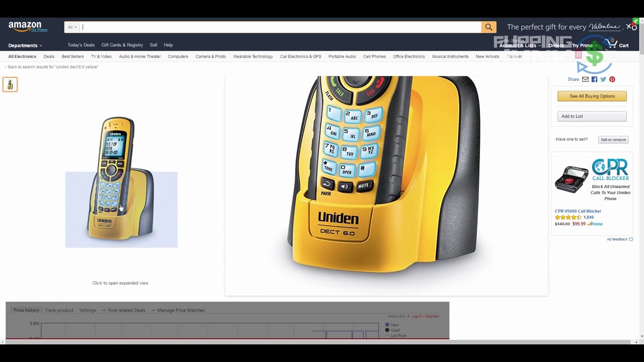Browse Musical Instruments category
Image resolution: width=644 pixels, height=362 pixels.
pos(450,56)
